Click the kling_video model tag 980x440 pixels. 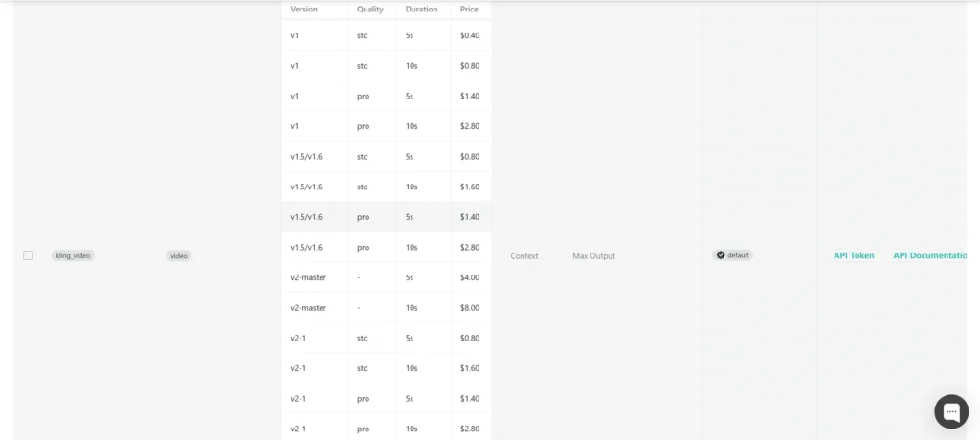[x=73, y=256]
